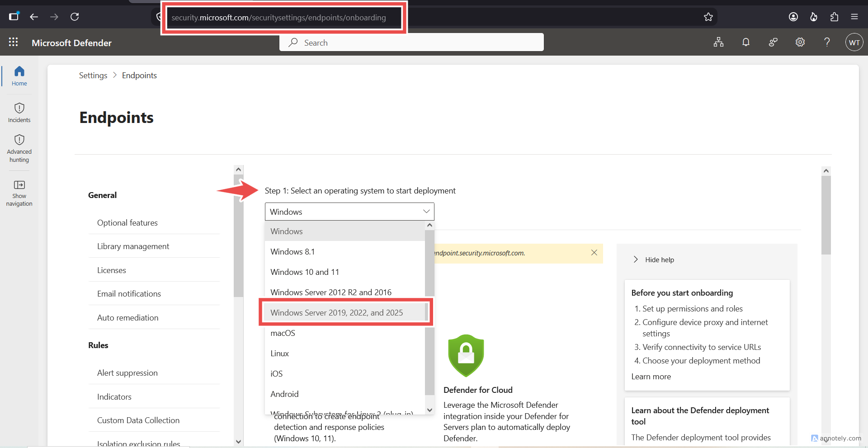Image resolution: width=868 pixels, height=448 pixels.
Task: Choose iOS from the OS list
Action: (345, 373)
